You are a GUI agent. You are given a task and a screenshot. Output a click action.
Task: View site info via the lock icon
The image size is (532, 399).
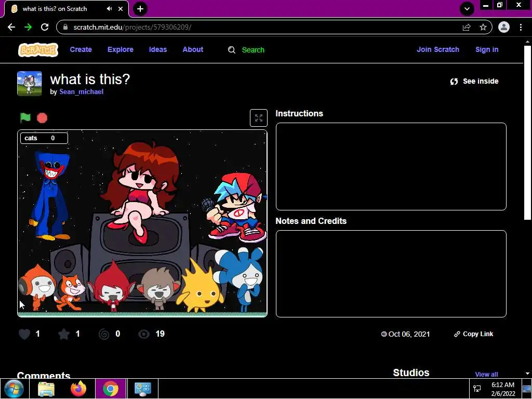click(x=66, y=27)
